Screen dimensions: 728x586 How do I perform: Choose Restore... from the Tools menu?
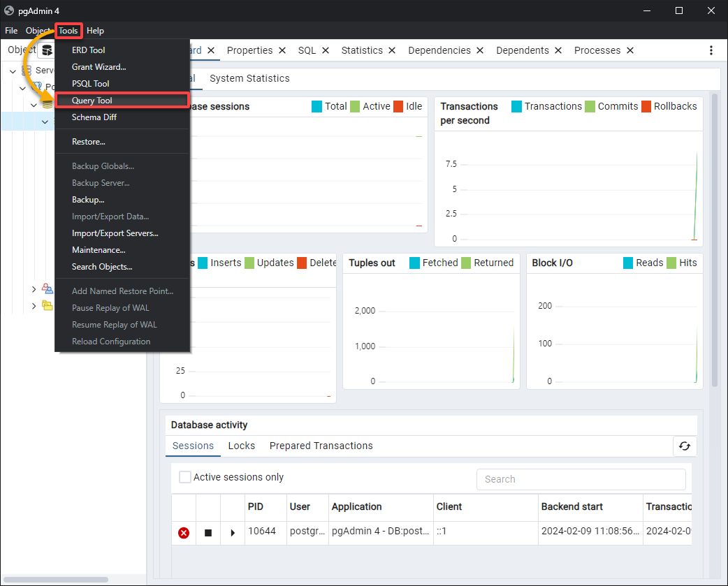click(x=122, y=142)
